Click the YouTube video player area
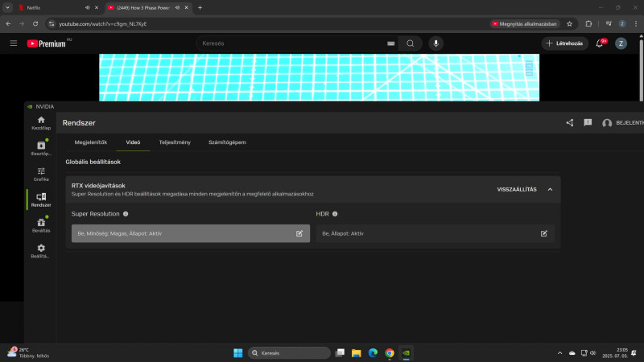The width and height of the screenshot is (644, 362). coord(319,77)
